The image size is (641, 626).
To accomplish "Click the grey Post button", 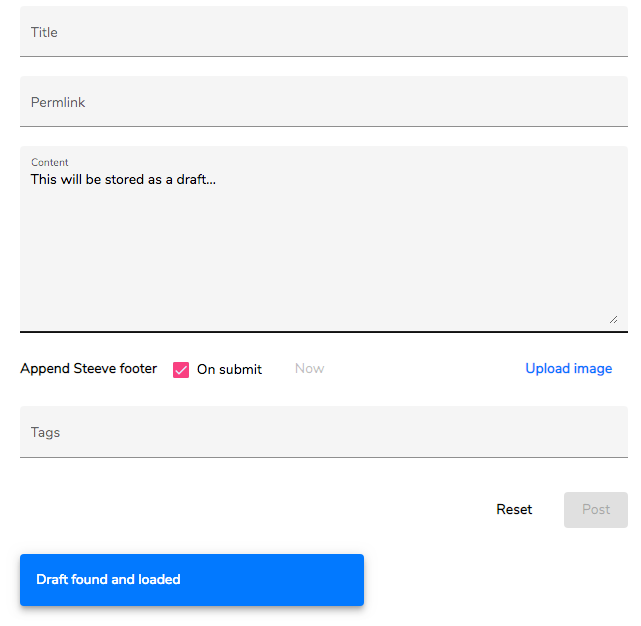I will coord(596,510).
